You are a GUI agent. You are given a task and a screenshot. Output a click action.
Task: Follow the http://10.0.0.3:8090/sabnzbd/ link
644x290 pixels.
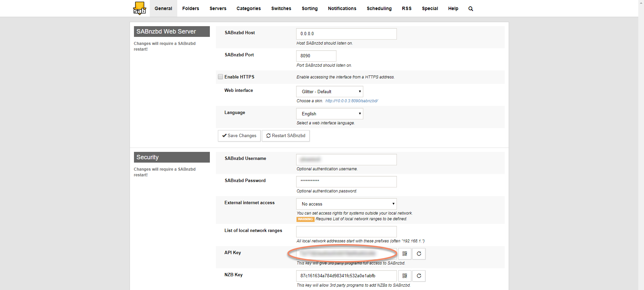point(352,101)
